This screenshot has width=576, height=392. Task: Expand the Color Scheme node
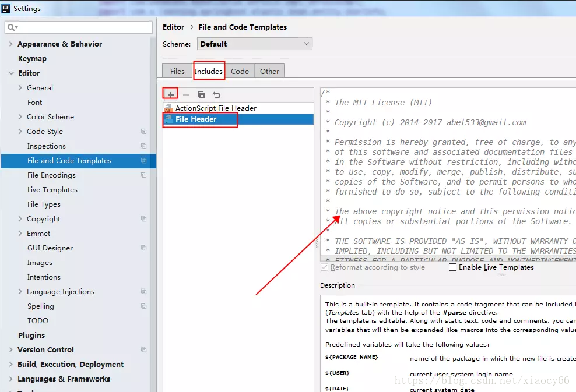pyautogui.click(x=20, y=116)
